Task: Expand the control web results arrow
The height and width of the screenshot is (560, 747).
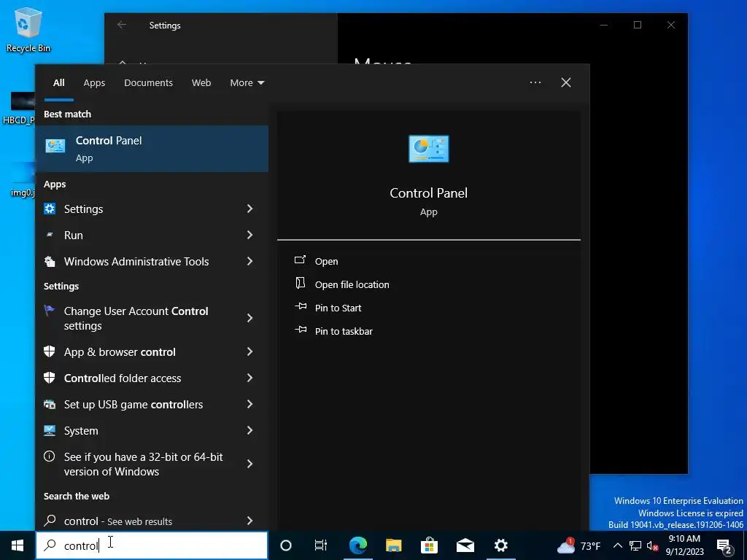Action: point(249,521)
